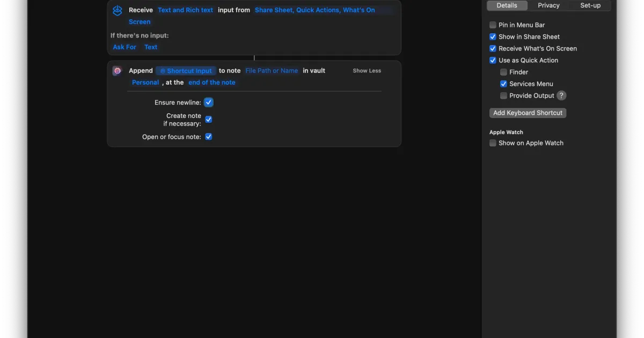This screenshot has height=338, width=644.
Task: Uncheck Ensure newline option
Action: click(x=209, y=102)
